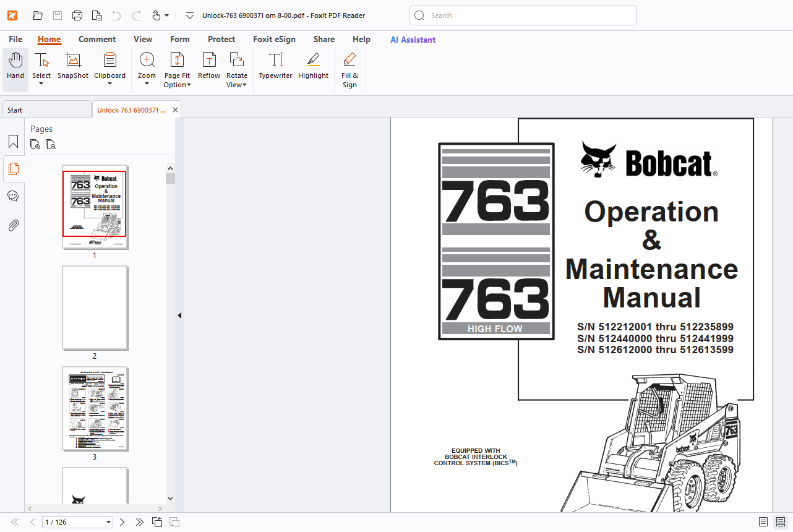
Task: Open the Select tool dropdown arrow
Action: (41, 84)
